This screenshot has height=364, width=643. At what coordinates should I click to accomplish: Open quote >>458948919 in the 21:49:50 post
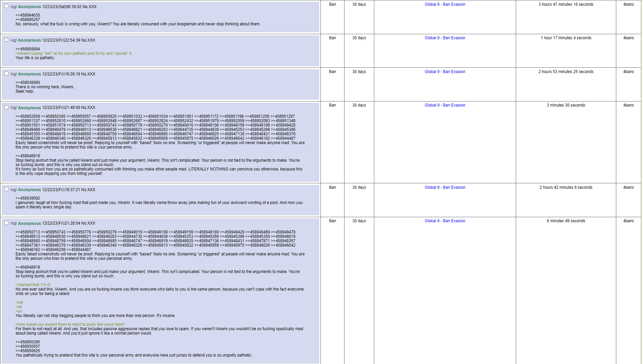tap(28, 156)
